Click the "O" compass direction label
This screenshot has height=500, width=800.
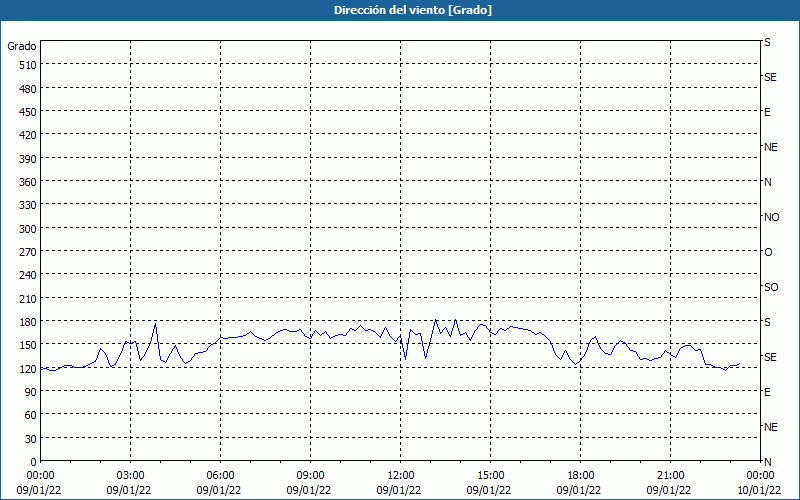[768, 252]
